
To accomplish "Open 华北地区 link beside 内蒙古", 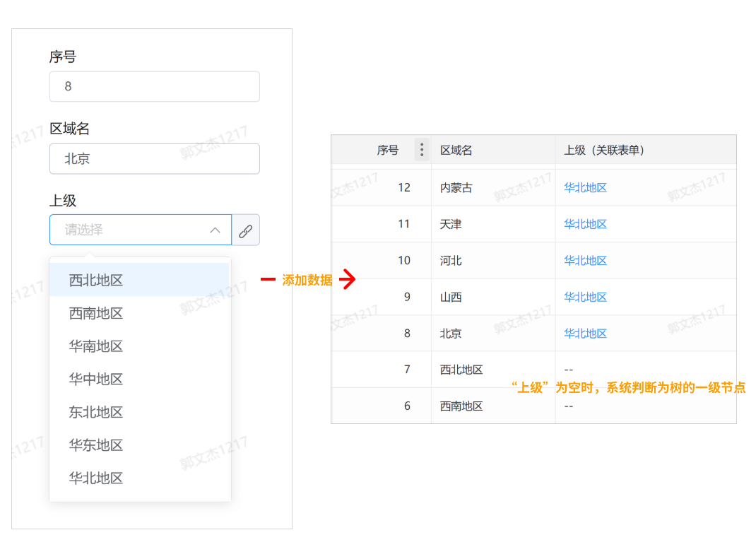I will coord(585,187).
